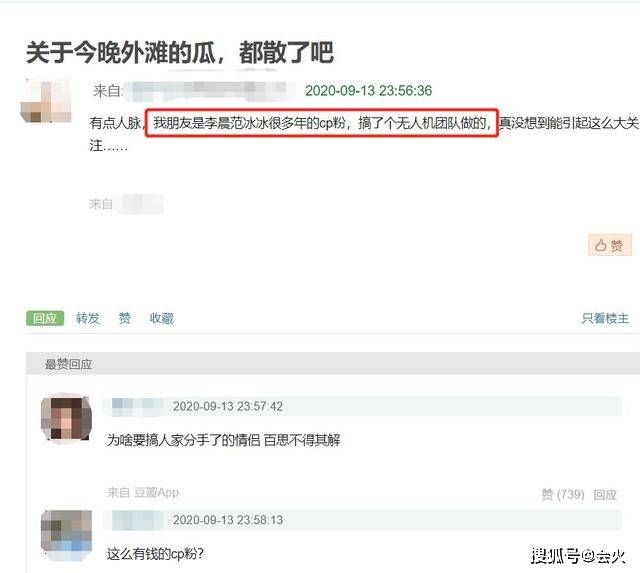Click the blurred group link under the post
640x573 pixels.
coord(140,204)
